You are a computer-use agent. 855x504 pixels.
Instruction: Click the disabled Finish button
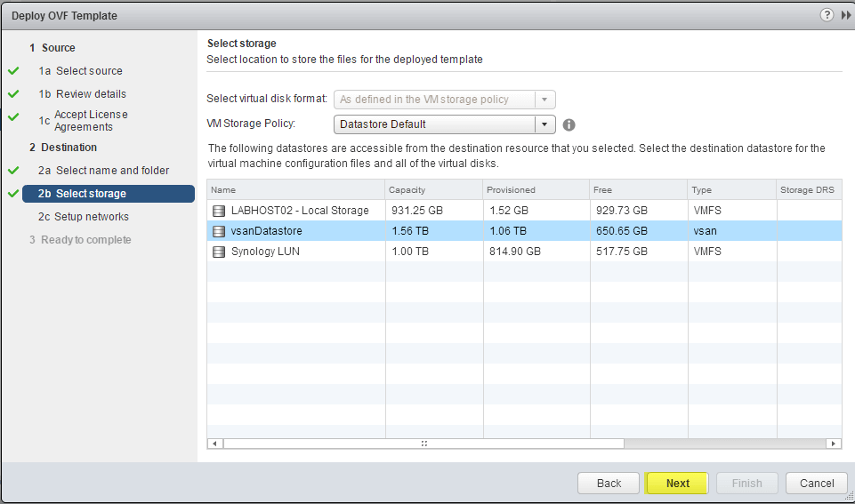(x=746, y=484)
